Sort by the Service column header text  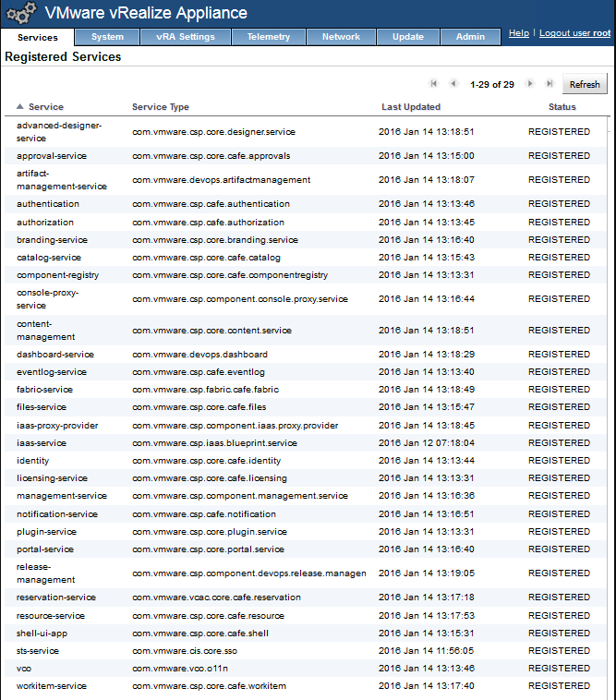46,107
